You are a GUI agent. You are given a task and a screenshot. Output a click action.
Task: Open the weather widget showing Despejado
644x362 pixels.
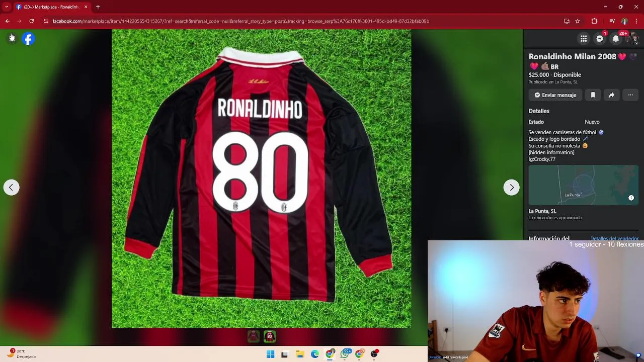22,354
